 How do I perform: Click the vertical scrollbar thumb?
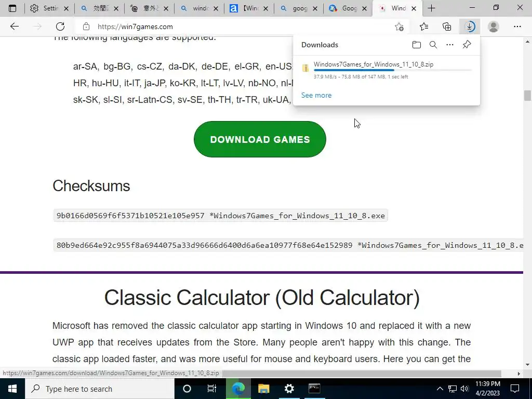[527, 96]
